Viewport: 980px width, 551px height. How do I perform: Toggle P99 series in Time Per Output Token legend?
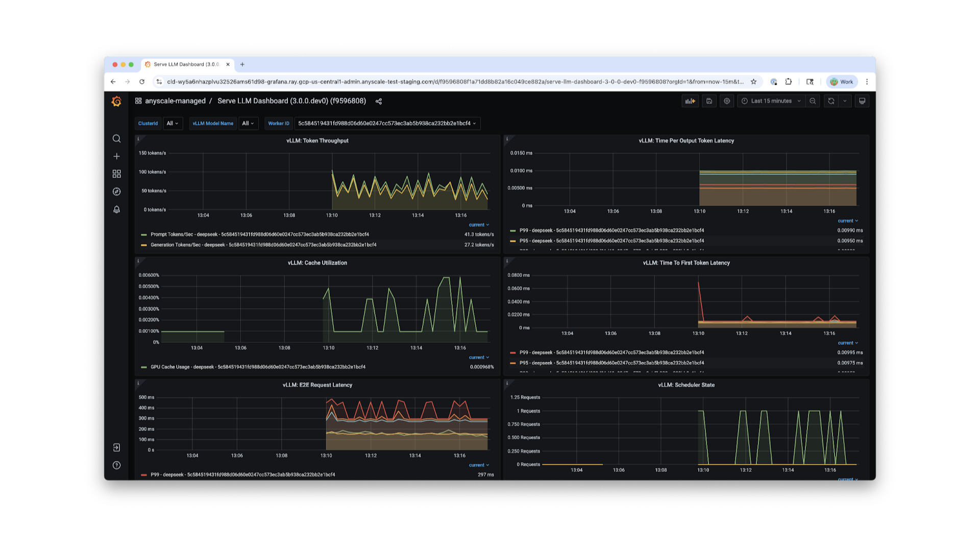(x=611, y=231)
